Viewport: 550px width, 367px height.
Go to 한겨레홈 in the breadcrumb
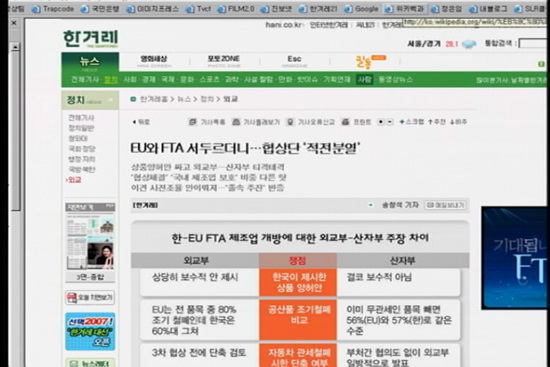click(154, 99)
